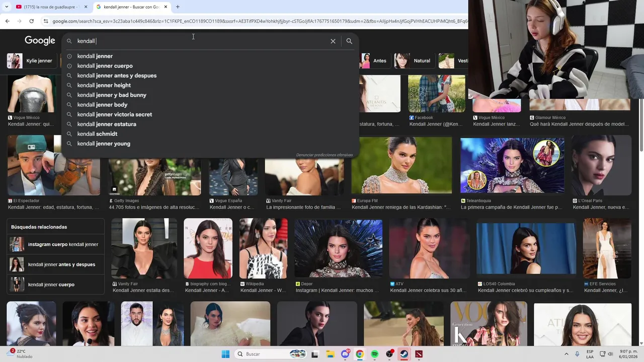Reload the page with the refresh icon
Screen dimensions: 644x362
(31, 21)
